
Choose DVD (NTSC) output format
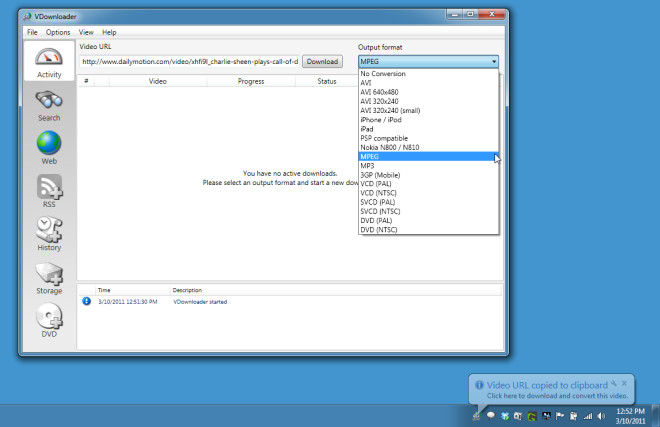(x=428, y=230)
